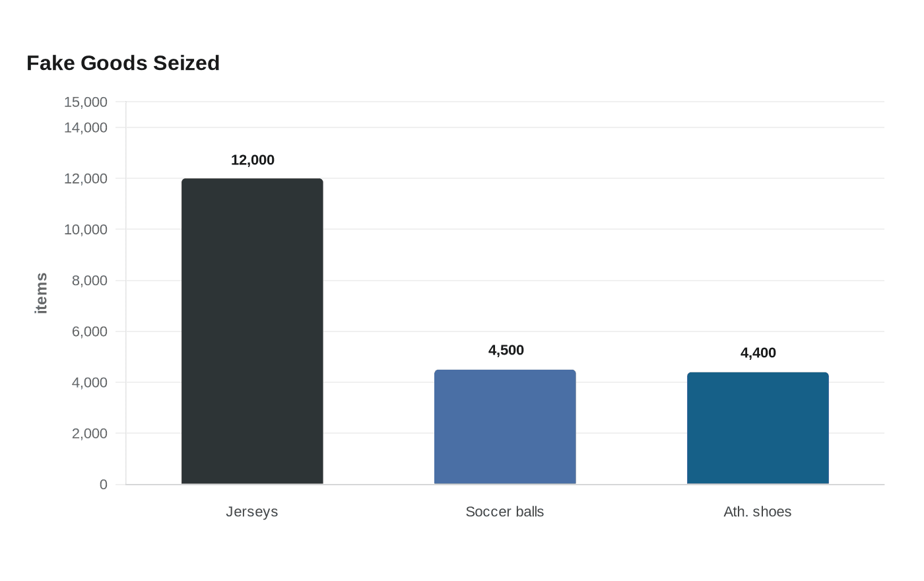Screen dimensions: 924x581
Task: Click the Ath. shoes category label
Action: click(x=758, y=512)
